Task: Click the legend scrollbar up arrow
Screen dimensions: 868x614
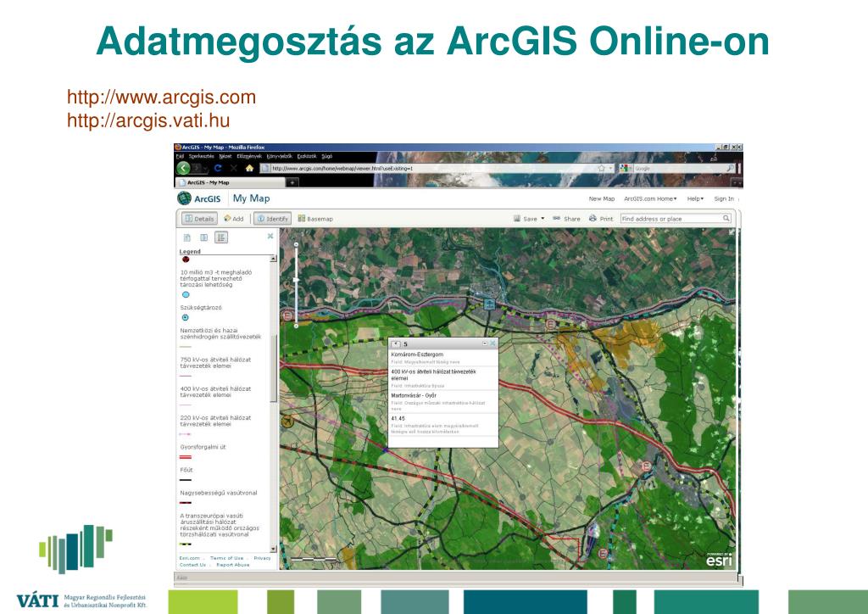Action: 273,259
